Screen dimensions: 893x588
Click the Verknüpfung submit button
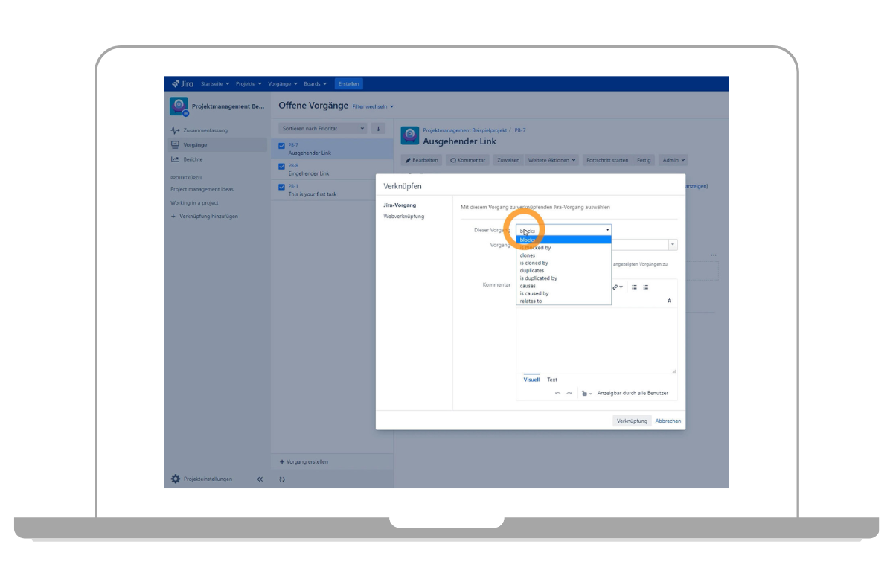coord(632,421)
